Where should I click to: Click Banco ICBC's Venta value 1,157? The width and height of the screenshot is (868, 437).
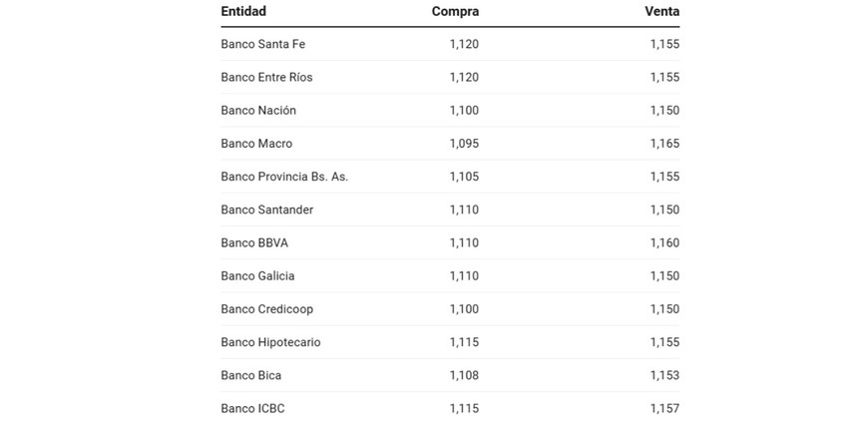coord(664,408)
